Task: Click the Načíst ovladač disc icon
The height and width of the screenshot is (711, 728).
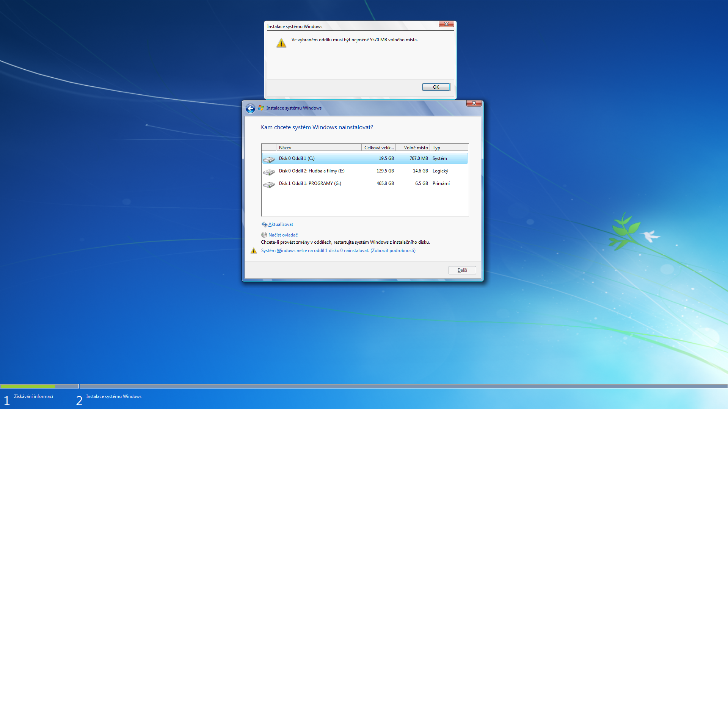Action: point(264,235)
